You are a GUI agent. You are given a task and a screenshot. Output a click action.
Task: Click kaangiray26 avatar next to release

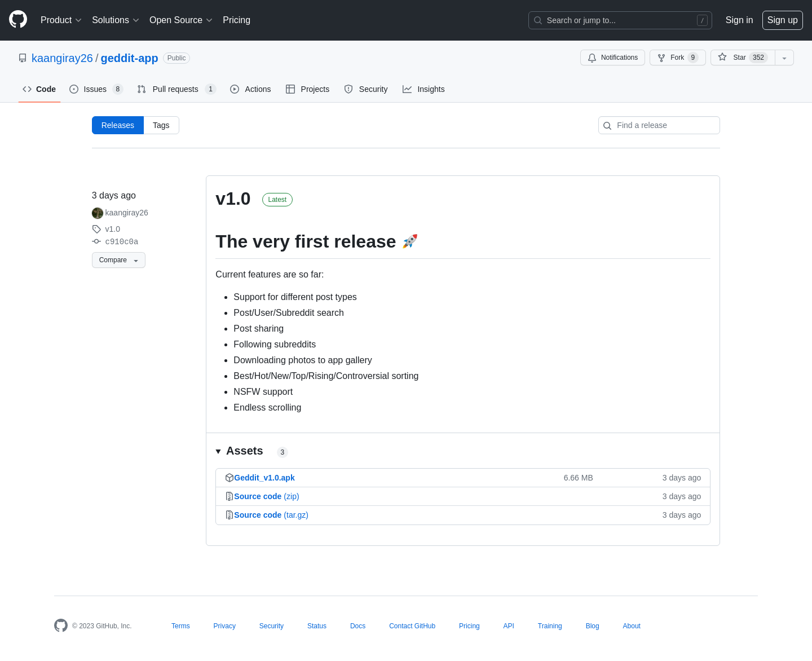click(98, 213)
